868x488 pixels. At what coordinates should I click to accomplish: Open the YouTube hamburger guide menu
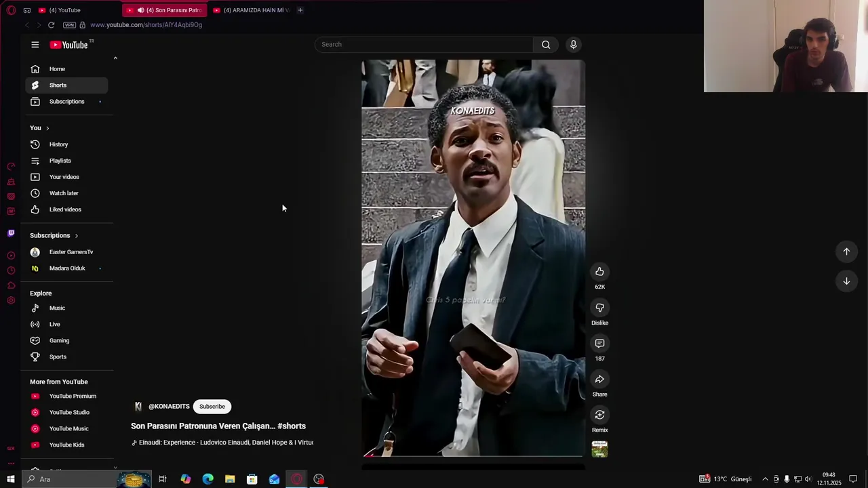35,45
